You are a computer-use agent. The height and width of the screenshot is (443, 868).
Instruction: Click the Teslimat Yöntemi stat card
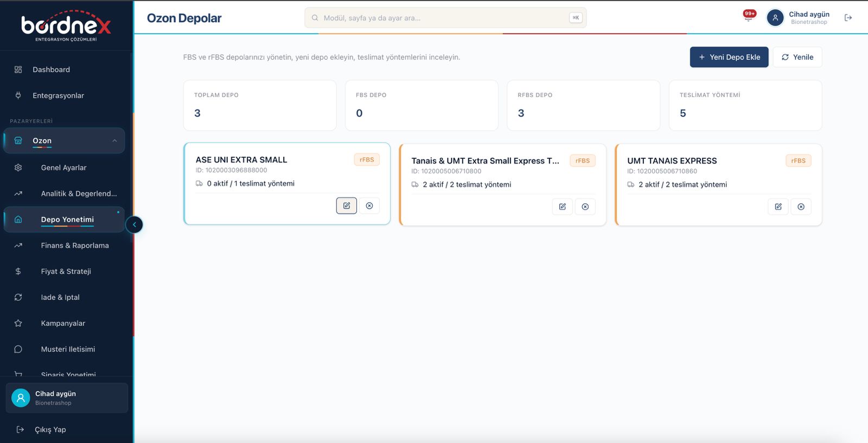coord(745,105)
